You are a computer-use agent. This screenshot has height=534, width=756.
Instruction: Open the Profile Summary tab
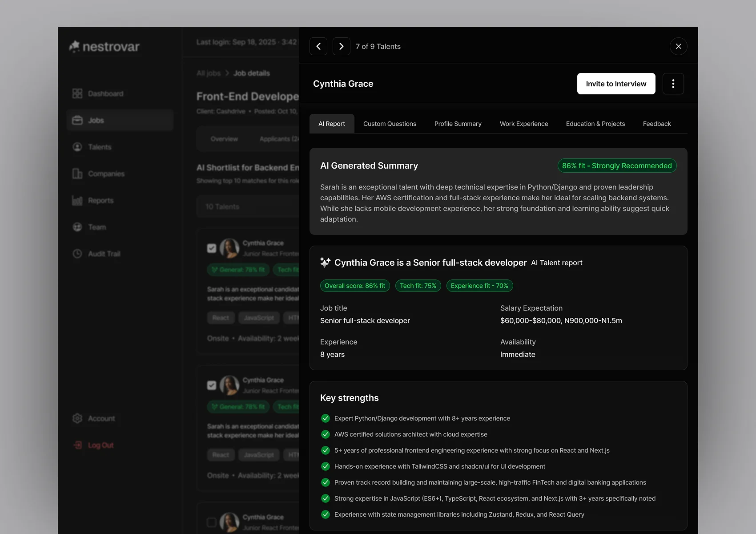458,124
